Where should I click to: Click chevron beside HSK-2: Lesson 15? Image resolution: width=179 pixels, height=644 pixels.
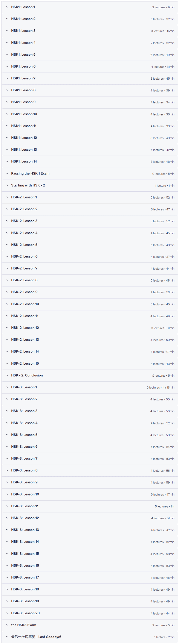[x=7, y=364]
